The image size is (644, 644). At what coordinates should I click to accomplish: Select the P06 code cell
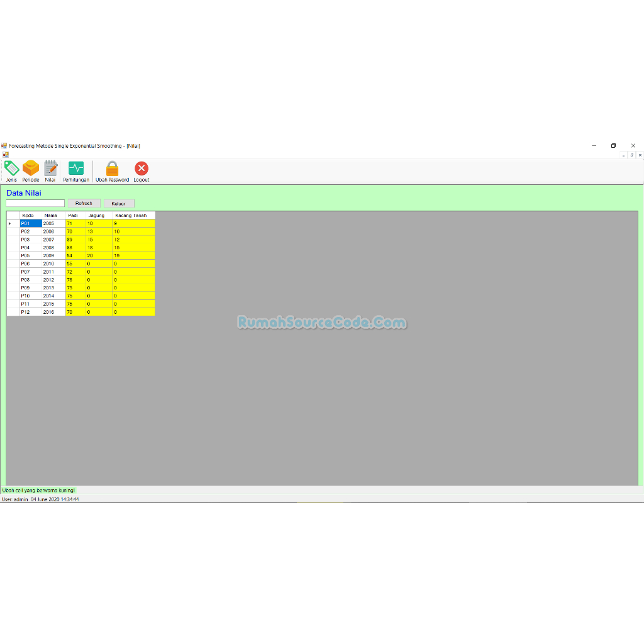coord(31,264)
